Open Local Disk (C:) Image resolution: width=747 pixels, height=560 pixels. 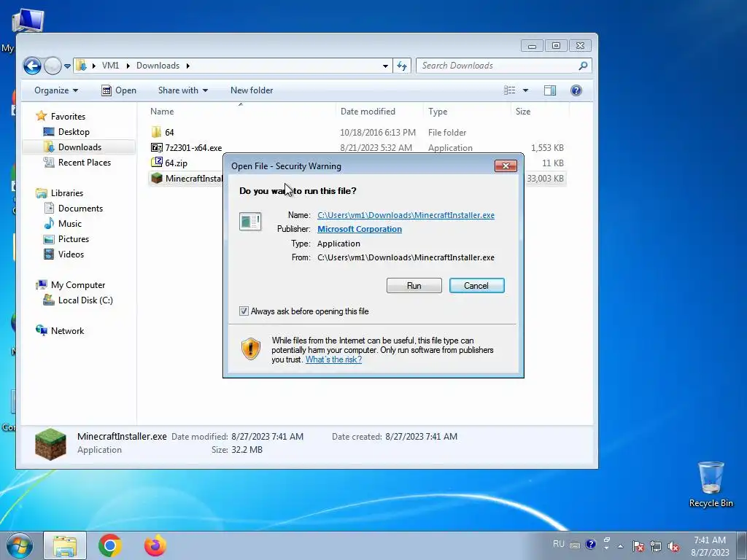[85, 300]
